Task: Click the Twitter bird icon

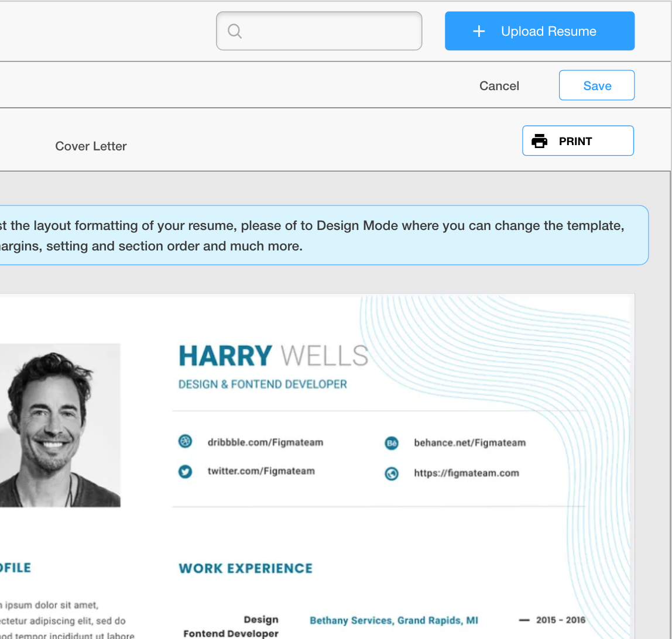Action: (185, 472)
